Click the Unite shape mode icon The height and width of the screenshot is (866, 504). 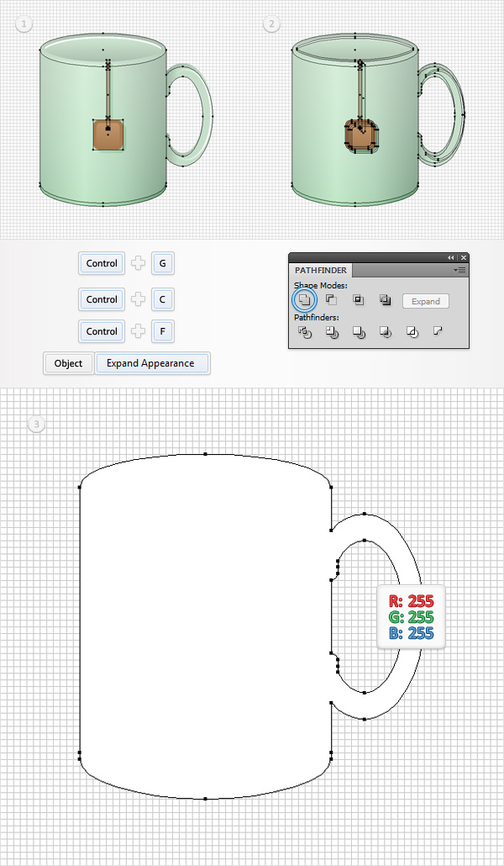pos(304,300)
